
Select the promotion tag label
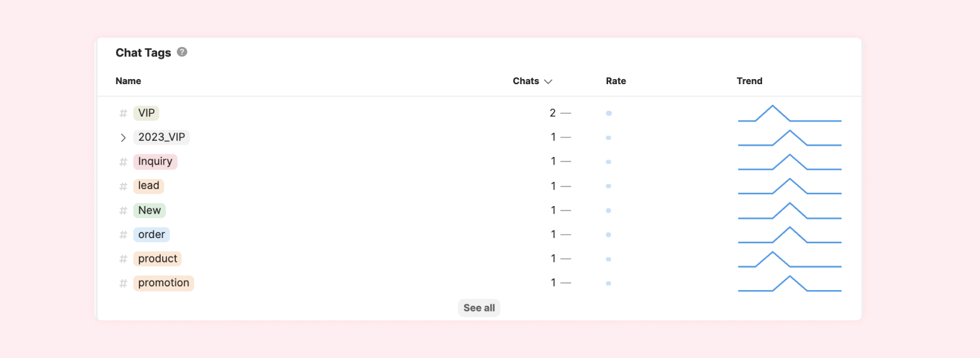pyautogui.click(x=163, y=283)
